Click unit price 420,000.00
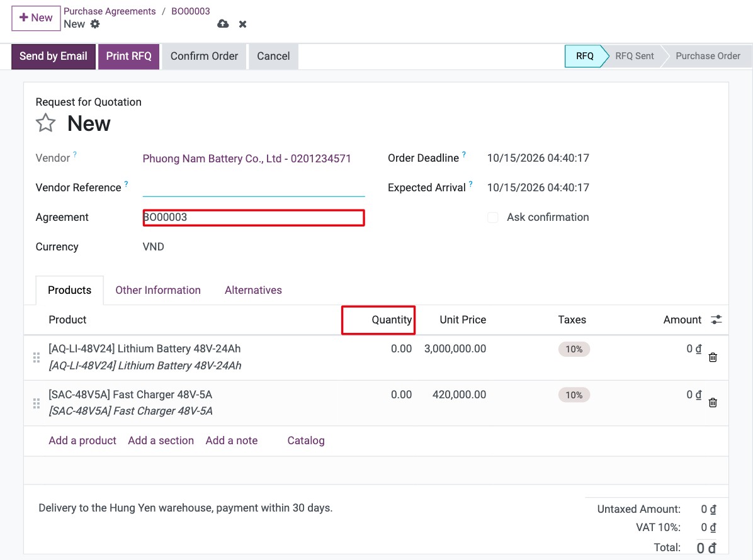Screen dimensions: 753x560 click(459, 395)
